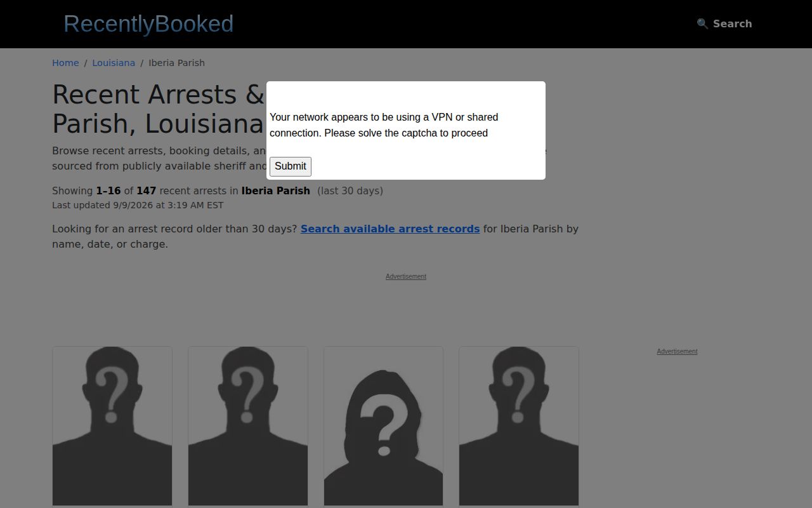Click the Submit button in captcha dialog

[291, 166]
